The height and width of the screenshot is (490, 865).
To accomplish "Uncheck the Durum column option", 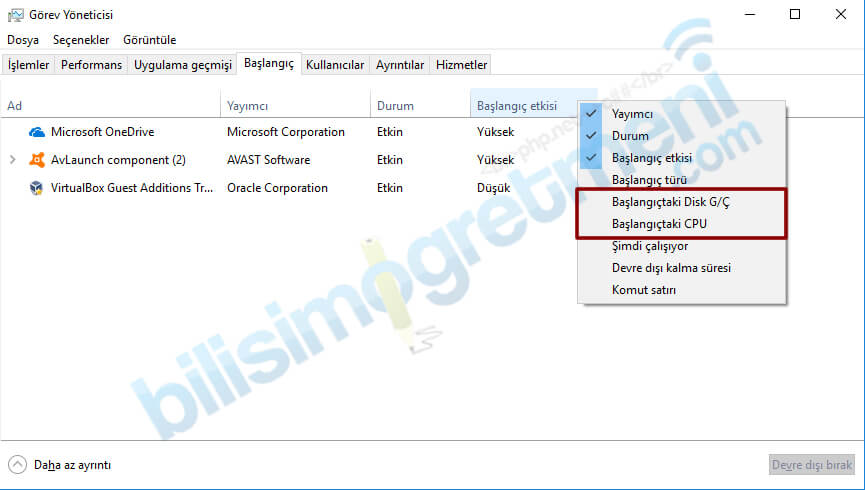I will pyautogui.click(x=630, y=136).
